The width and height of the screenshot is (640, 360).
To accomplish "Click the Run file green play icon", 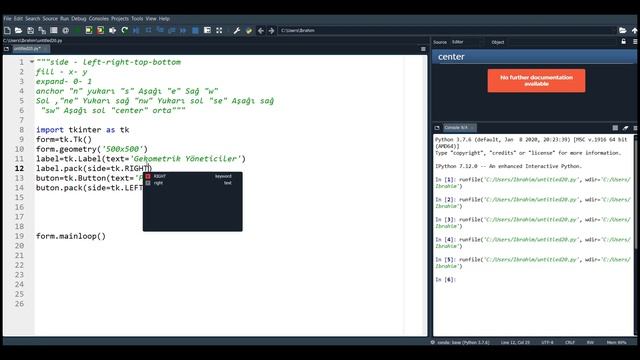I will (x=78, y=31).
